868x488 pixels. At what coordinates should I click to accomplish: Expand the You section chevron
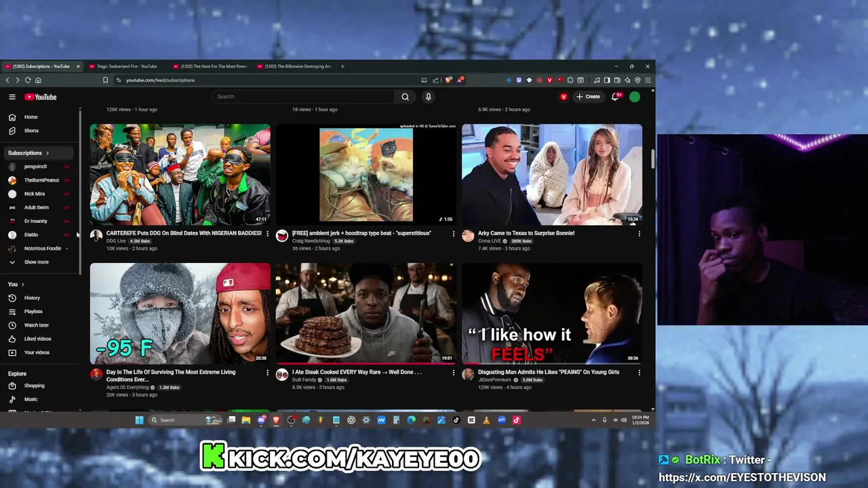22,285
